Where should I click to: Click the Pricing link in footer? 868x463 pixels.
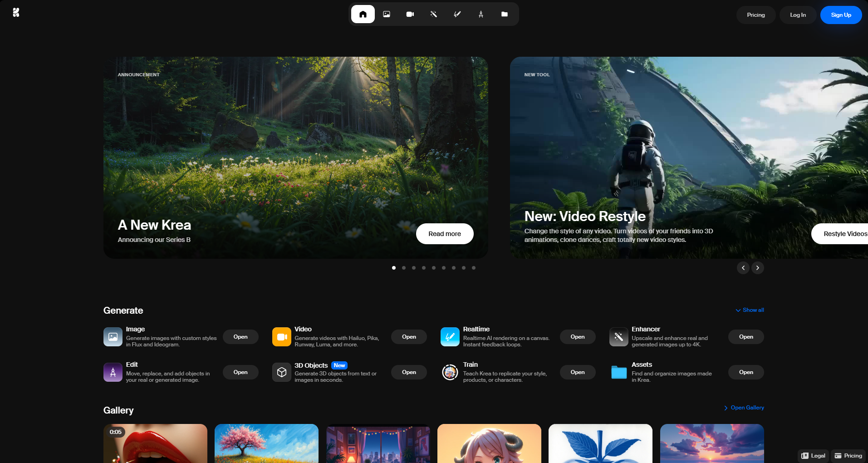[x=848, y=456]
